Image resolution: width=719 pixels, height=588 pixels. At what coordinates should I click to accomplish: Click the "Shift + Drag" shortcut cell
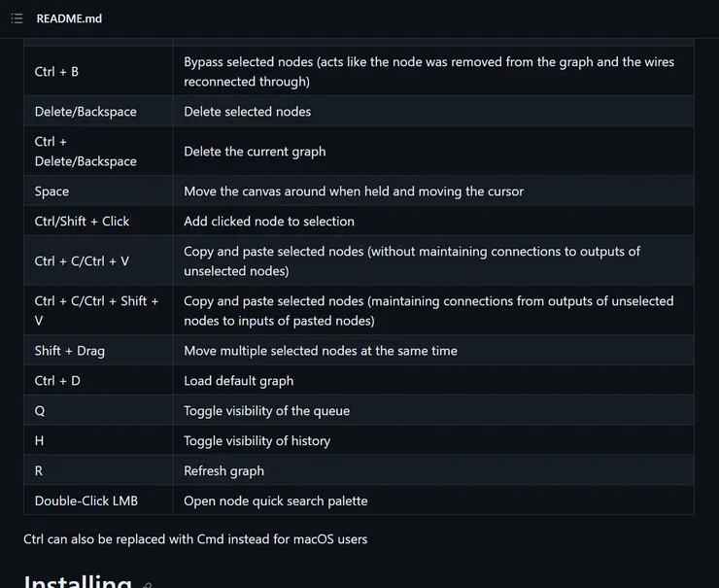70,351
